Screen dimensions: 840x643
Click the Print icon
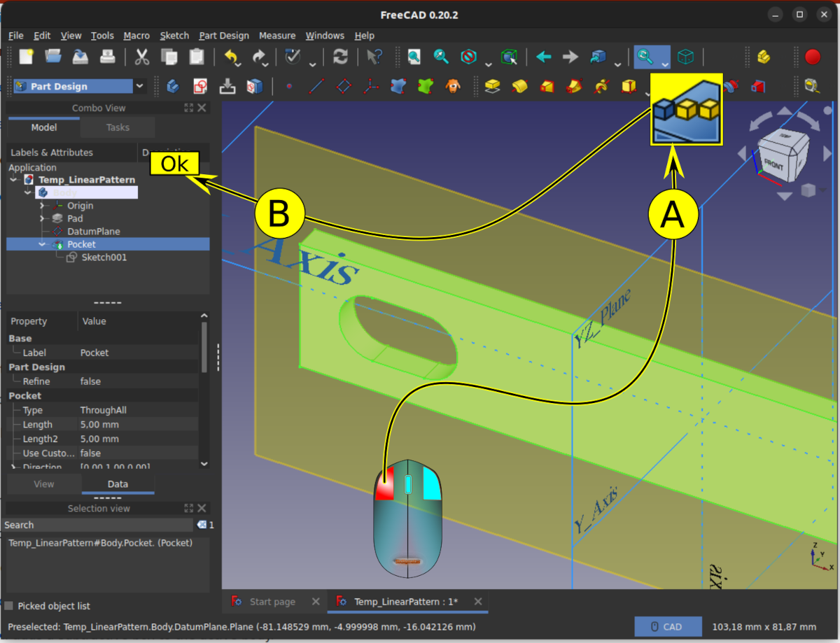click(x=107, y=57)
